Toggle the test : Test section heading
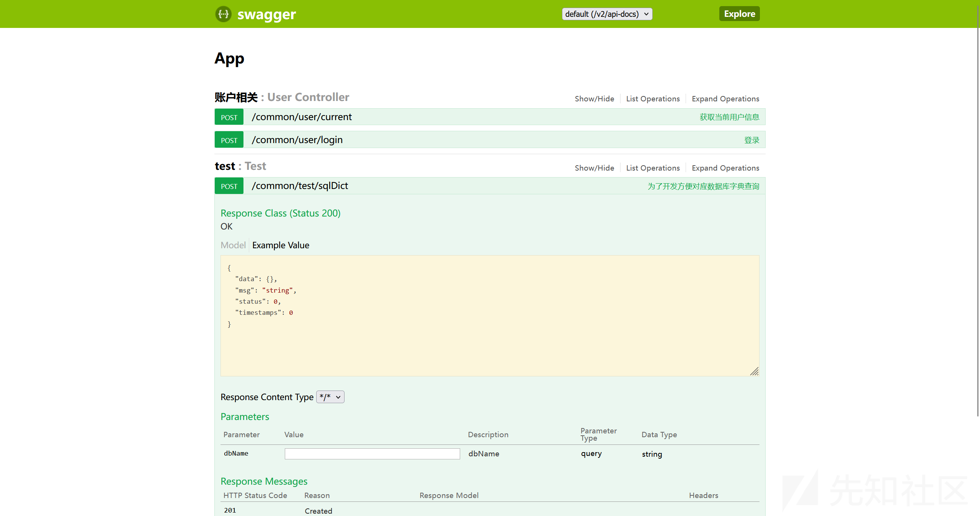 (240, 166)
